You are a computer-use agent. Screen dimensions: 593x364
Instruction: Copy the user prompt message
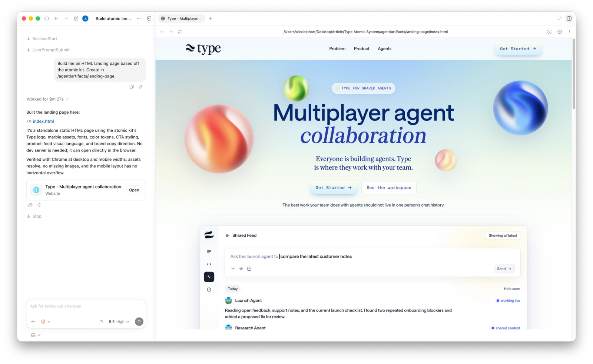132,87
